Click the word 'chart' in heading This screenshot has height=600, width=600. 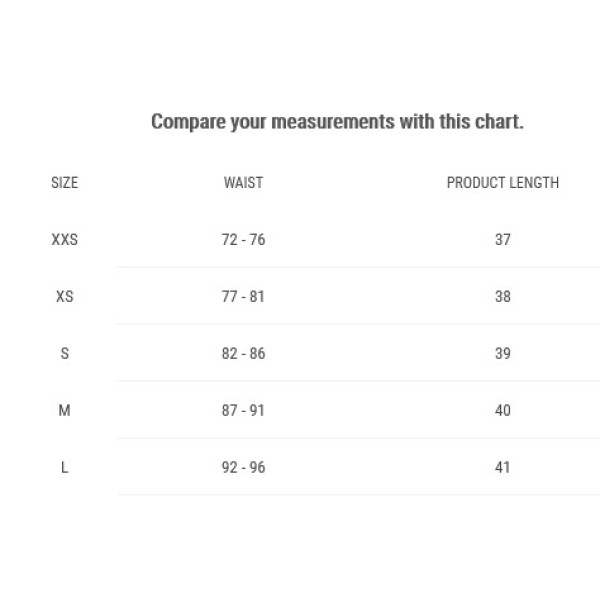pyautogui.click(x=497, y=122)
